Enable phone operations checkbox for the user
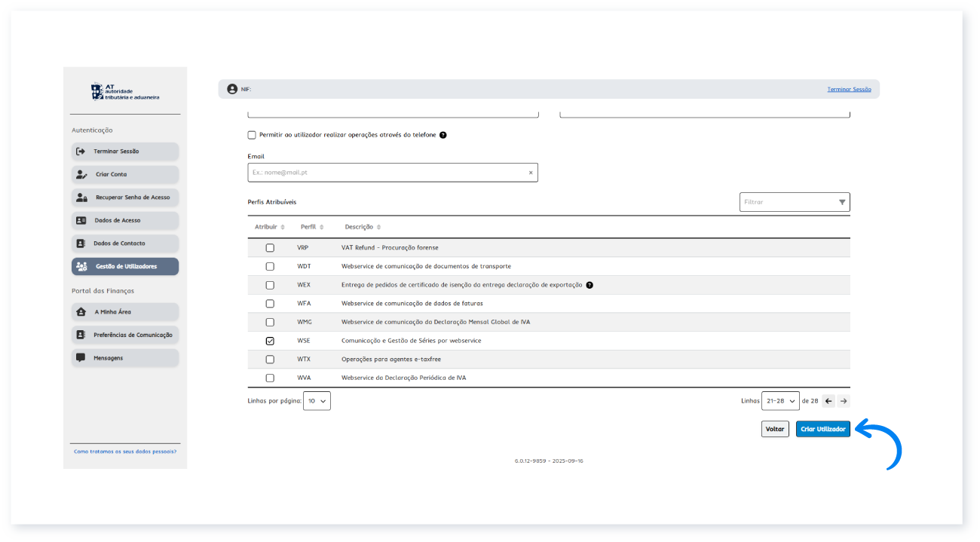This screenshot has width=980, height=542. pyautogui.click(x=252, y=135)
